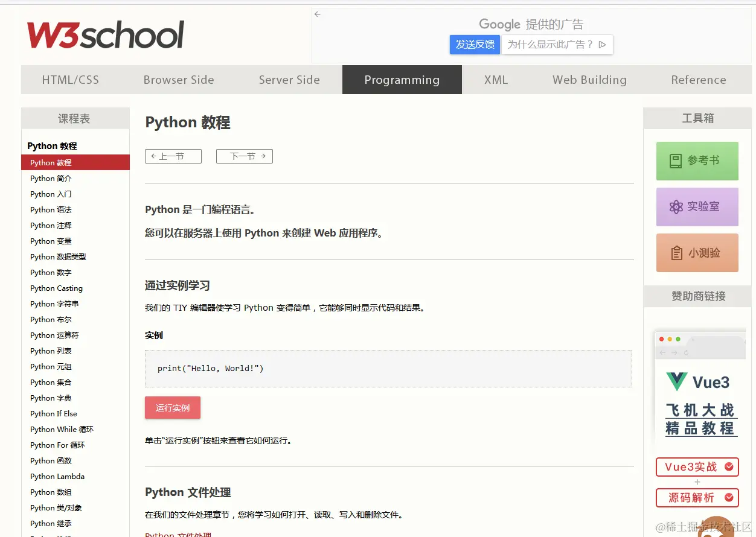Click the 源码解析 ad button
Screen dimensions: 756x537
pyautogui.click(x=697, y=498)
